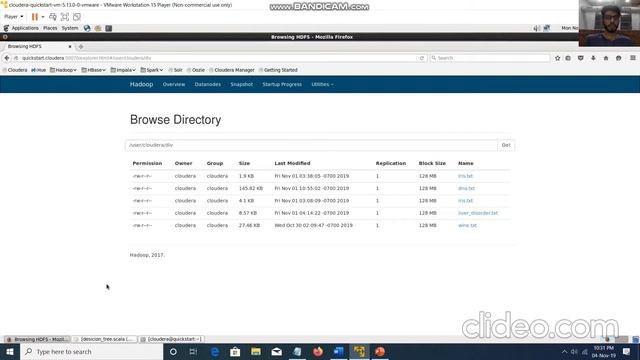Select the Browsing HDFS Firefox tab
This screenshot has height=360, width=640.
click(x=37, y=47)
